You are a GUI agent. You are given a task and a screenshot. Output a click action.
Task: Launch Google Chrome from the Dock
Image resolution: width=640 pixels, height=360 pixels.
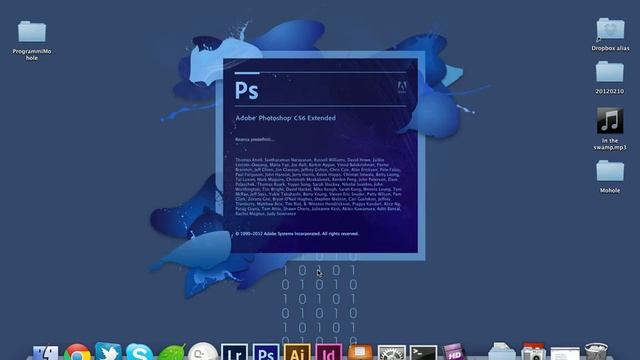click(77, 353)
